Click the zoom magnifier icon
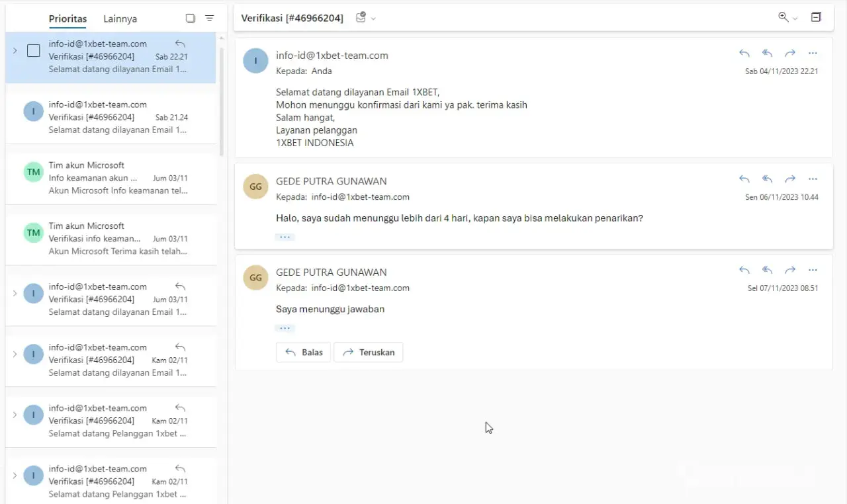The height and width of the screenshot is (504, 847). [x=783, y=18]
